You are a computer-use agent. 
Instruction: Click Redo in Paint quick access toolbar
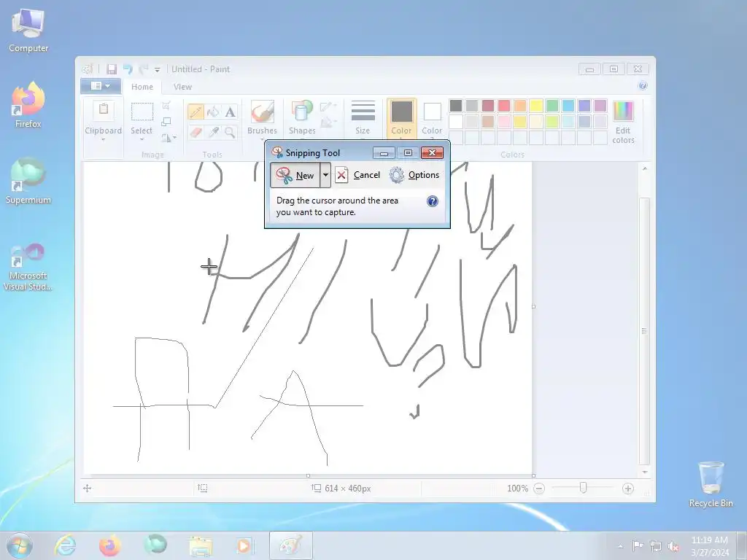click(144, 69)
